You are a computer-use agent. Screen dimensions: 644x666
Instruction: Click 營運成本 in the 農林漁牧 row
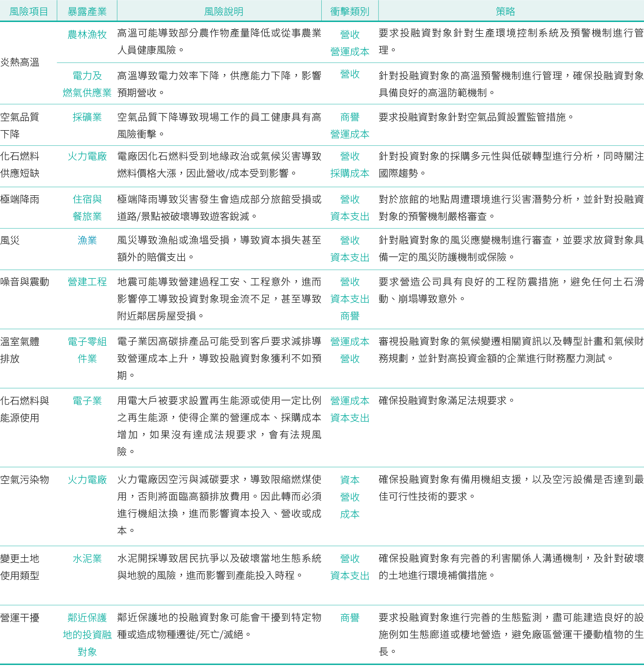[350, 52]
